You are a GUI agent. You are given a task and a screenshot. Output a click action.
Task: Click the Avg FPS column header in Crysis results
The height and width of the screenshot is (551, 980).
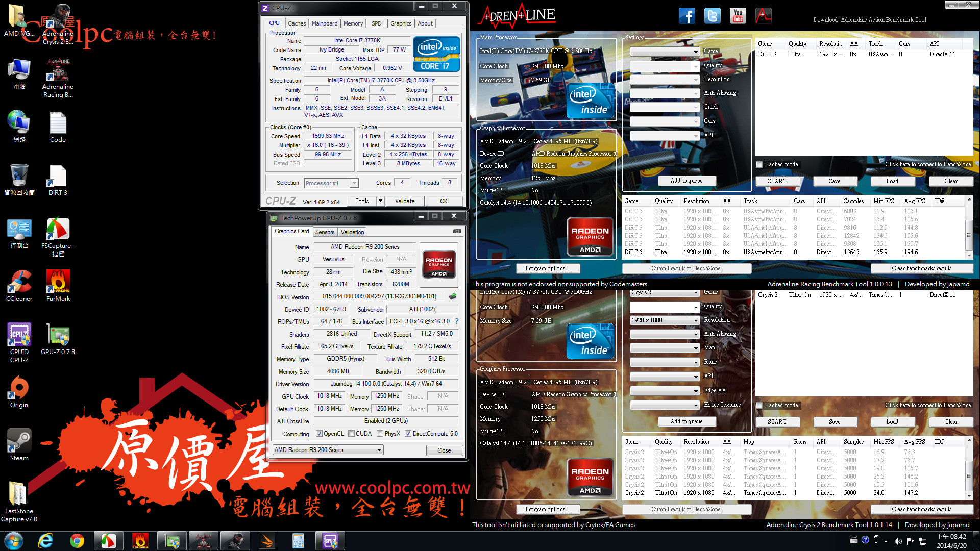coord(915,442)
